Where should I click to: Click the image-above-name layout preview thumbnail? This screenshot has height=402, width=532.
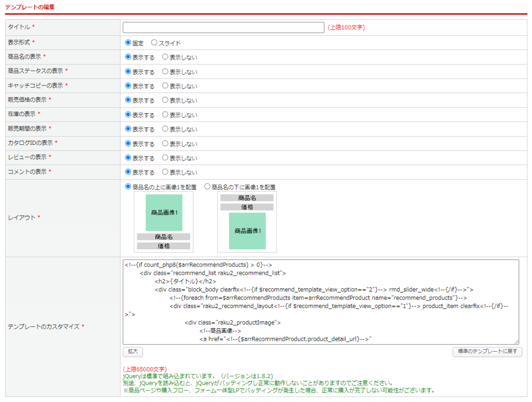[164, 222]
